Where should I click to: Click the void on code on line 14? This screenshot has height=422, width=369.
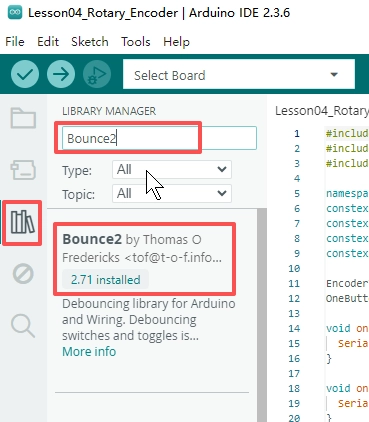[347, 328]
